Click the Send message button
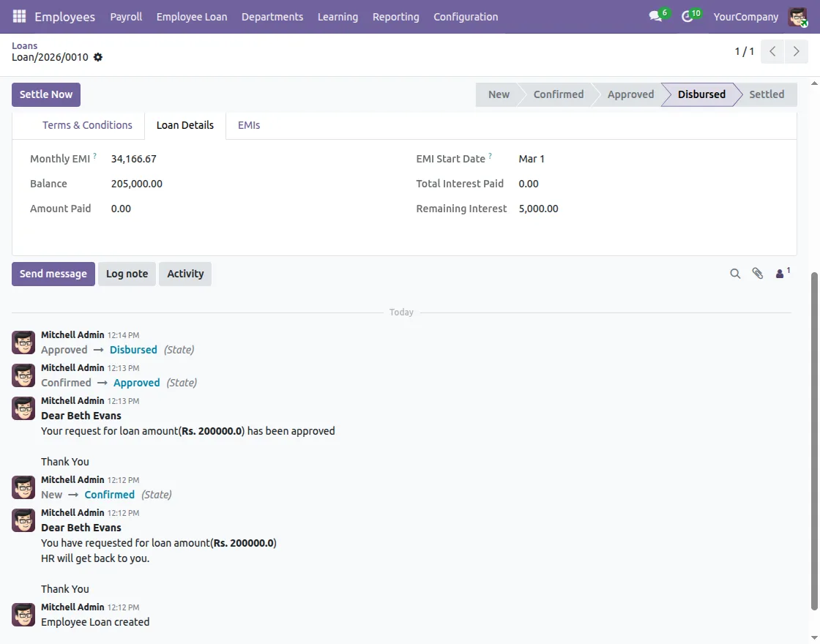This screenshot has width=820, height=644. (53, 274)
